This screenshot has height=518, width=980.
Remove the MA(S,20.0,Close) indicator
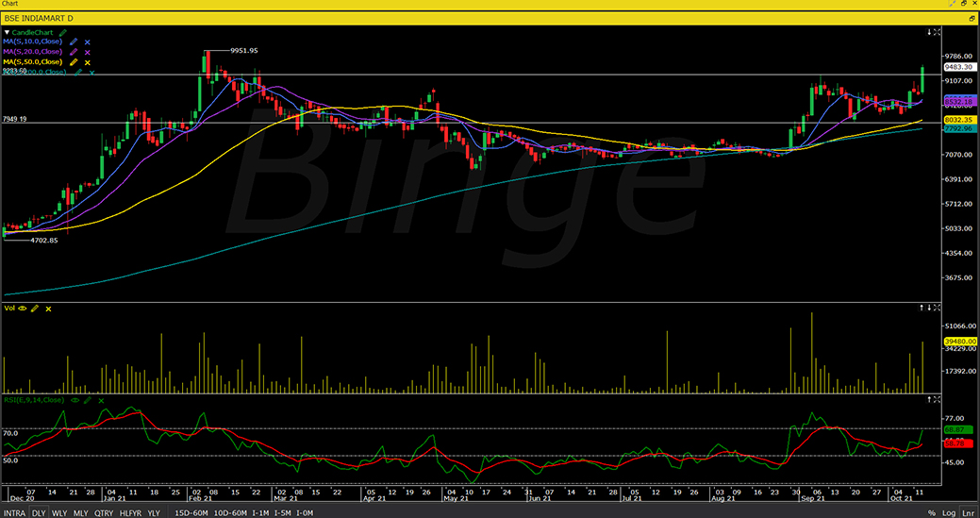[x=88, y=52]
